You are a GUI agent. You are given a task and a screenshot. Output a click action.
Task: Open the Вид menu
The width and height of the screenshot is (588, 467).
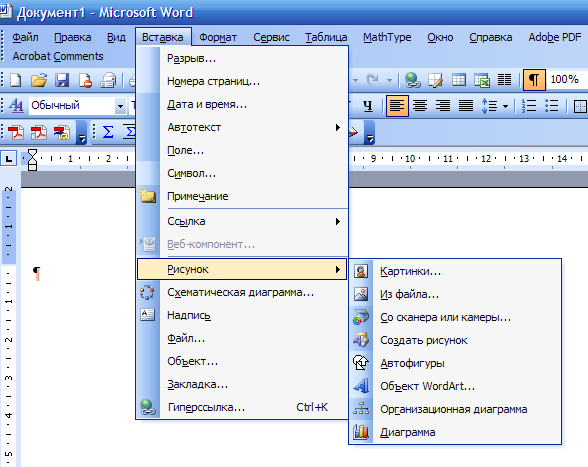click(x=116, y=37)
